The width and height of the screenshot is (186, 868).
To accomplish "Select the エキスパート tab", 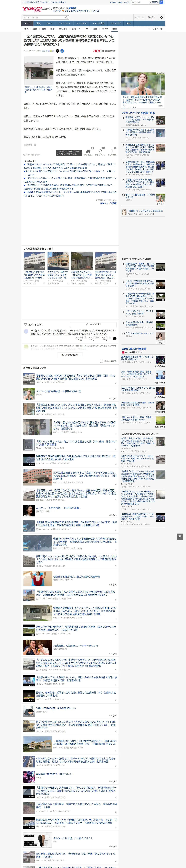I will pyautogui.click(x=64, y=24).
